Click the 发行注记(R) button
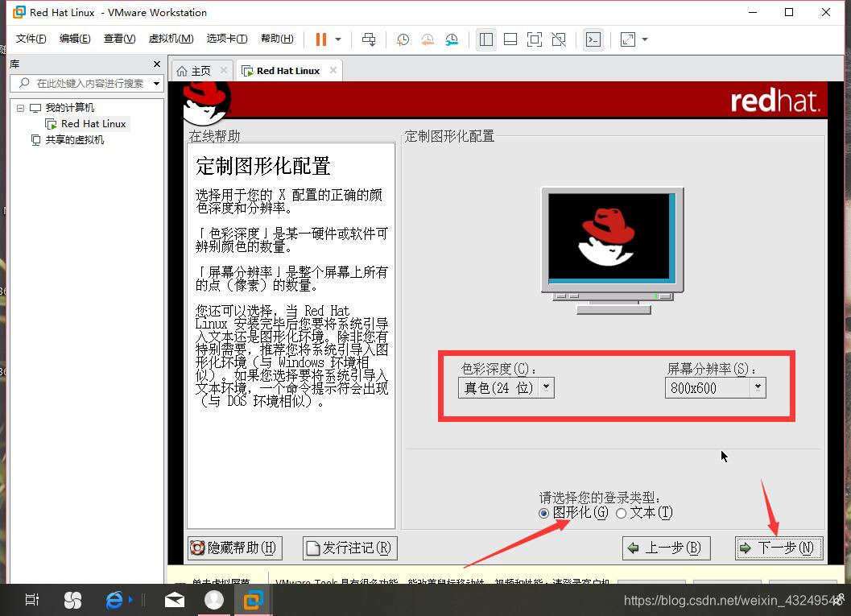 pyautogui.click(x=350, y=548)
